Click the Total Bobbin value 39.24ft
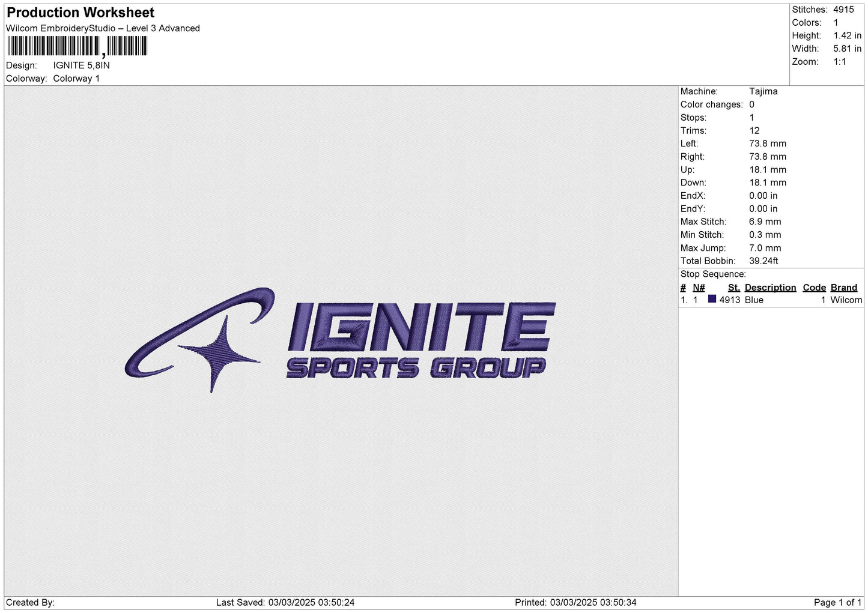This screenshot has height=613, width=868. (763, 261)
